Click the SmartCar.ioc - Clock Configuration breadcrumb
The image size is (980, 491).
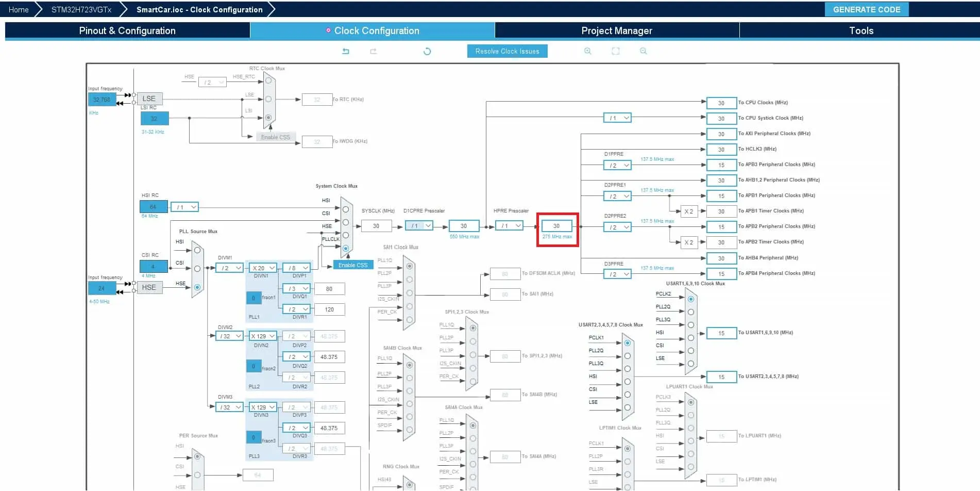click(x=199, y=9)
